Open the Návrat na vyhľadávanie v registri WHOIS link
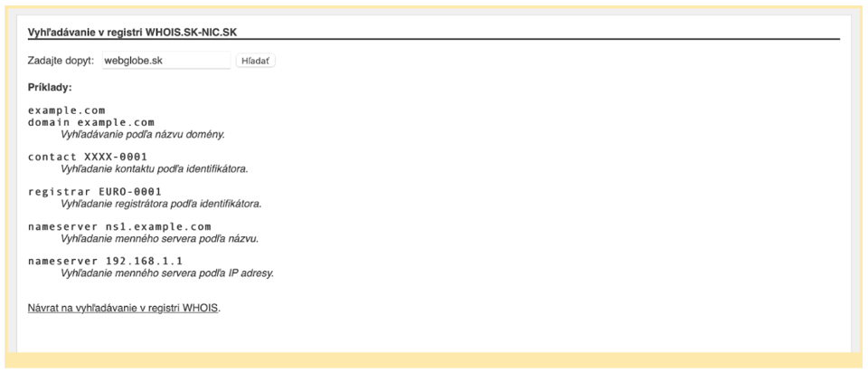The height and width of the screenshot is (373, 868). [124, 308]
